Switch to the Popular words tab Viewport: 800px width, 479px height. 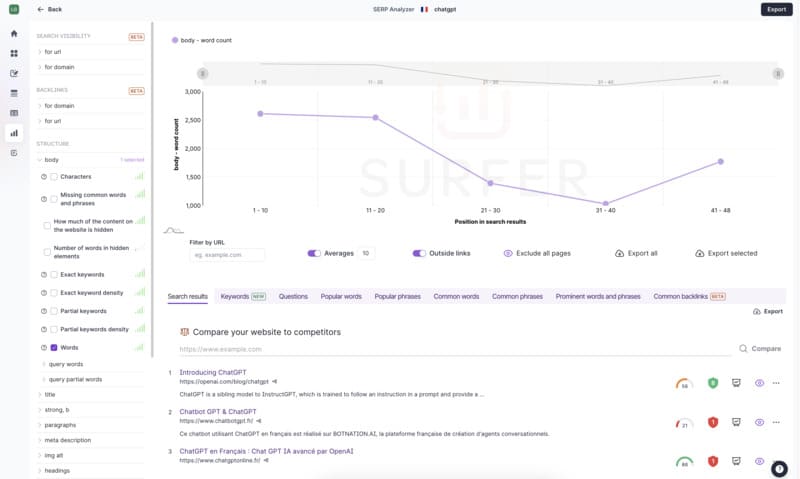(341, 296)
